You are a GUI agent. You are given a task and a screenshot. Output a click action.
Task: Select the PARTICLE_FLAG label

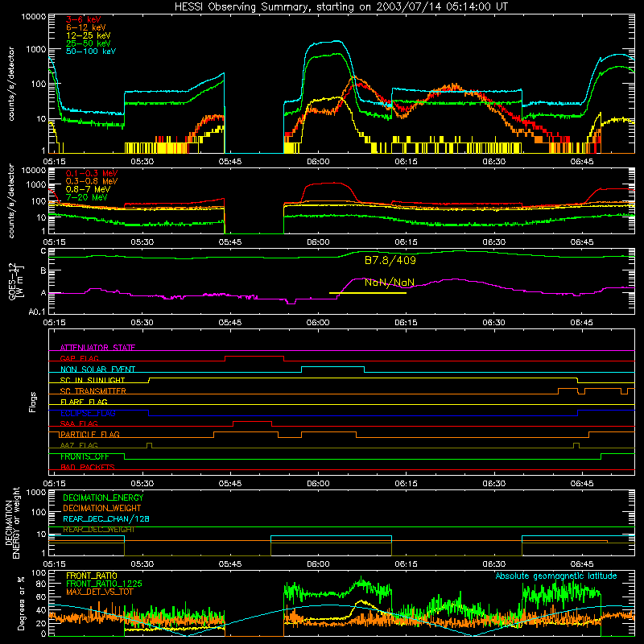(90, 434)
